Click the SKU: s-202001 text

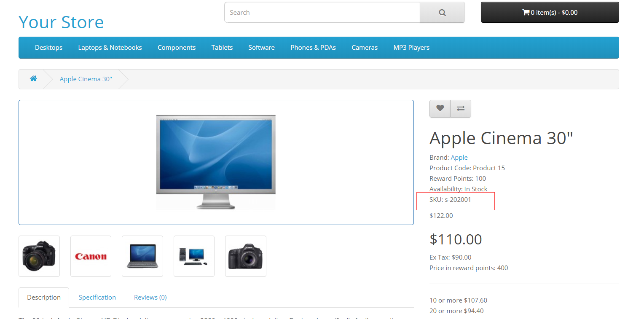point(450,200)
